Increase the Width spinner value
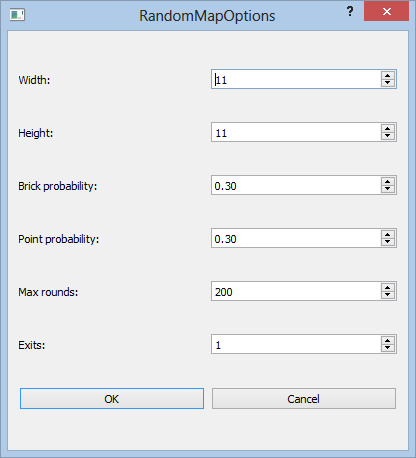Image resolution: width=416 pixels, height=458 pixels. (x=387, y=75)
